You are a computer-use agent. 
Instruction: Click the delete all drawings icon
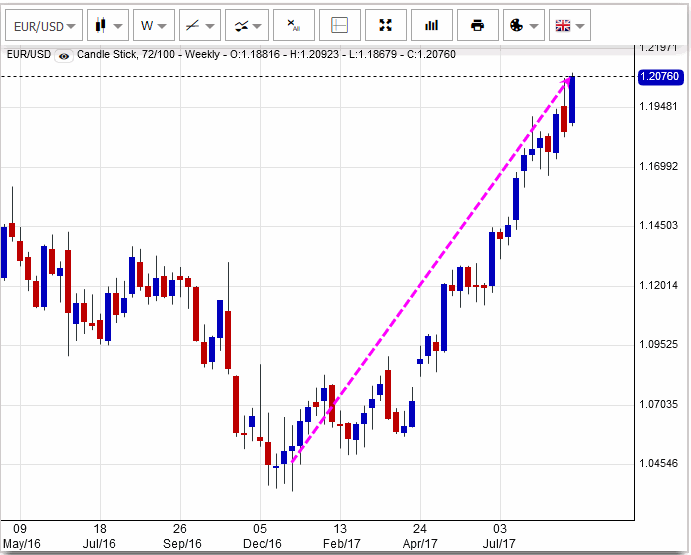pyautogui.click(x=293, y=26)
